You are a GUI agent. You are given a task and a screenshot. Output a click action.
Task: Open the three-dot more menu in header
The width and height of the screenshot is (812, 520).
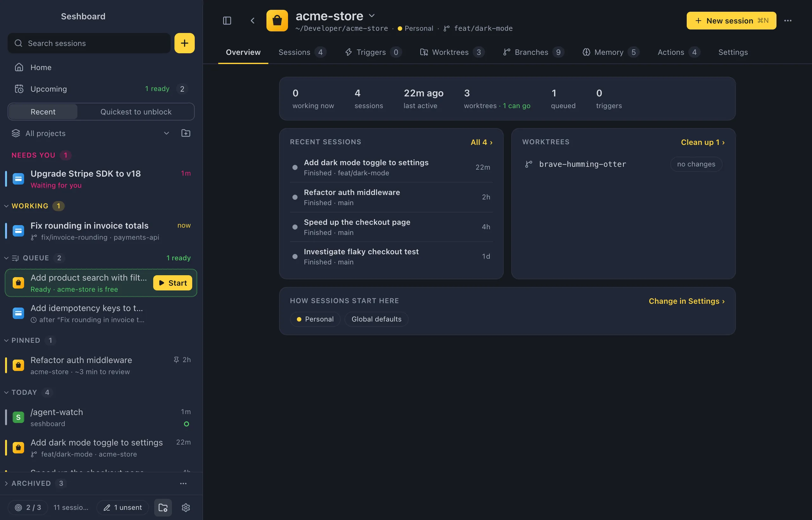(x=788, y=21)
